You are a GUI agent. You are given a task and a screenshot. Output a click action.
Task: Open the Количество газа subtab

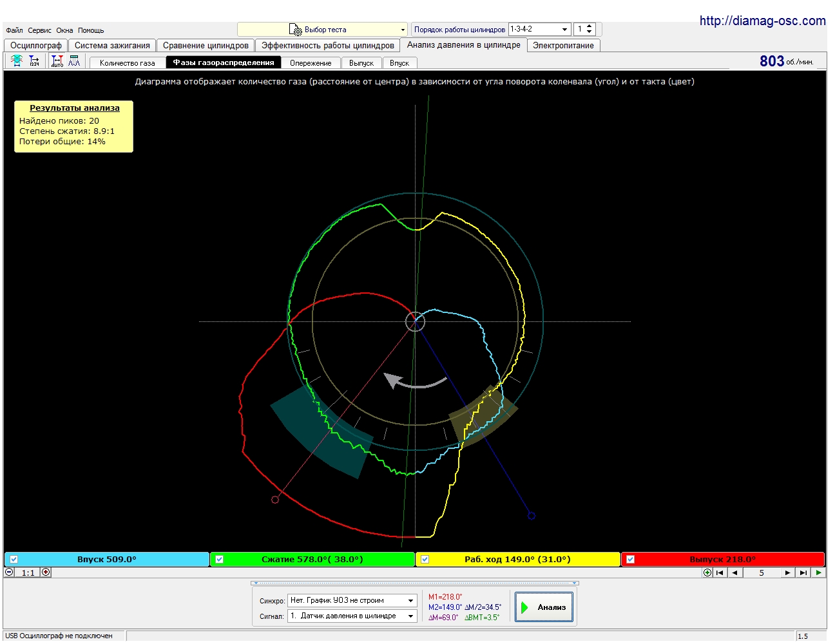coord(128,63)
